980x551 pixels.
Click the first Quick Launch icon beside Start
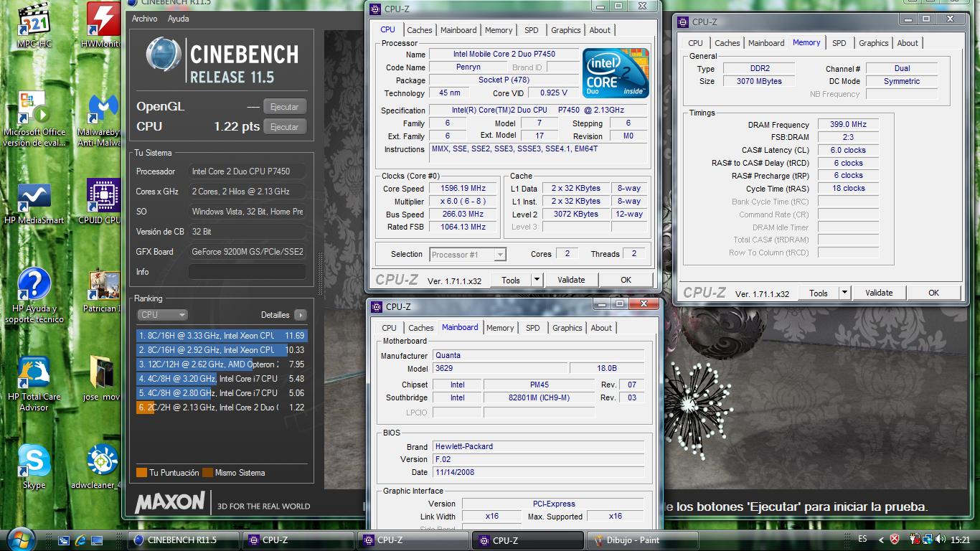tap(64, 540)
